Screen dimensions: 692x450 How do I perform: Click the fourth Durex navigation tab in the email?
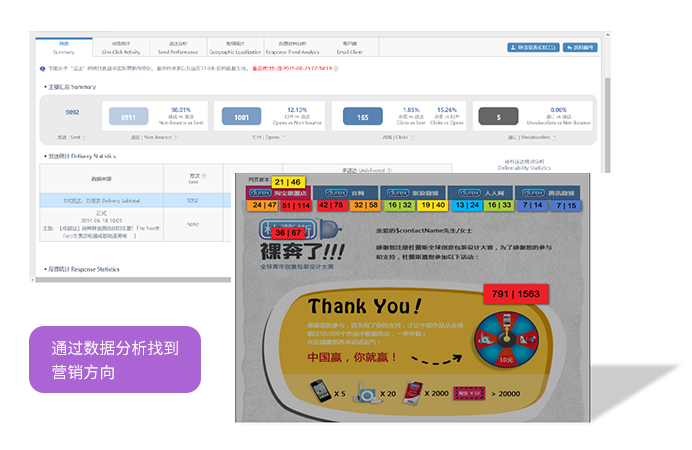click(x=481, y=193)
